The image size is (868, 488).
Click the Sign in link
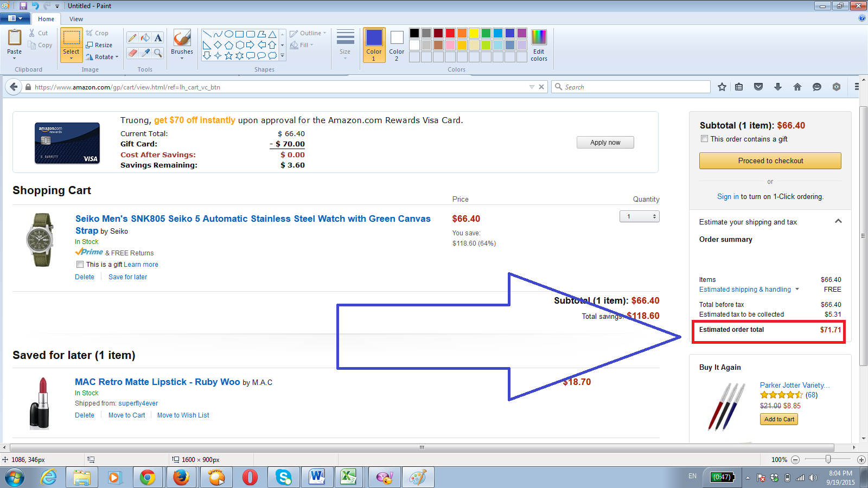click(727, 197)
